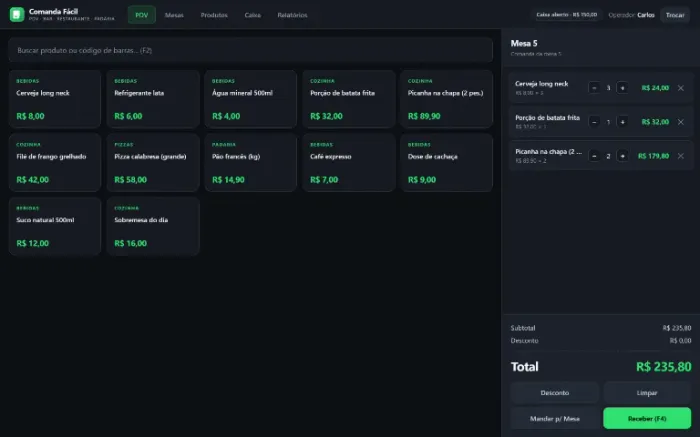
Task: Add Refrigerante lata to the order
Action: click(153, 99)
